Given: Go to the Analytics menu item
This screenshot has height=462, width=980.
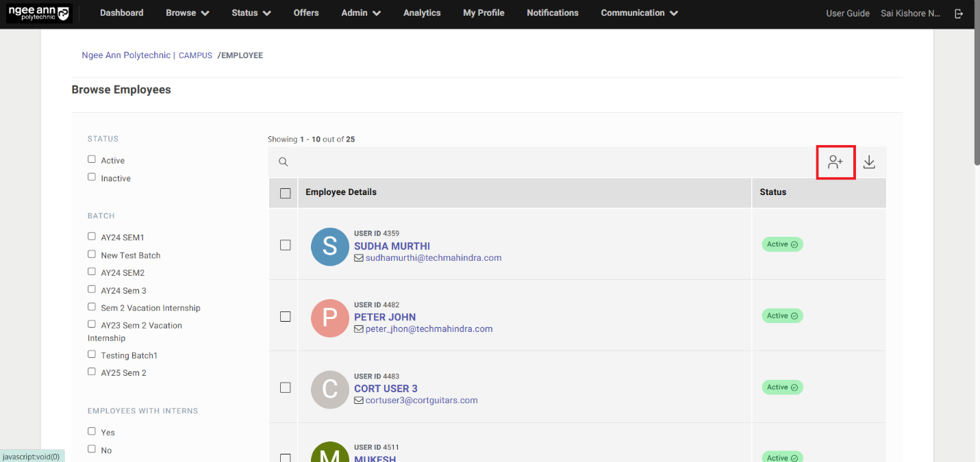Looking at the screenshot, I should pyautogui.click(x=422, y=13).
